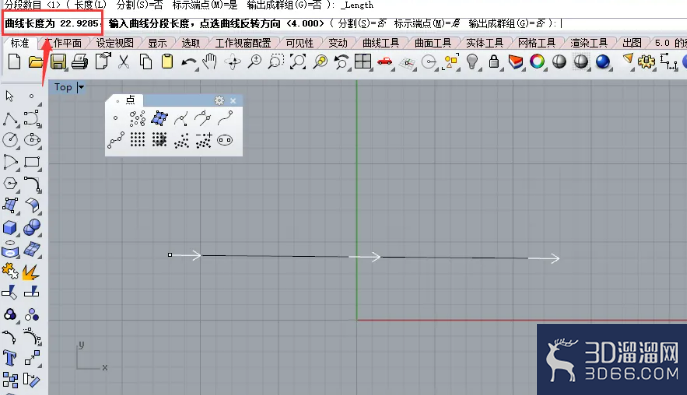Toggle the 标示端点(M) command option
Image resolution: width=687 pixels, height=395 pixels.
click(427, 23)
